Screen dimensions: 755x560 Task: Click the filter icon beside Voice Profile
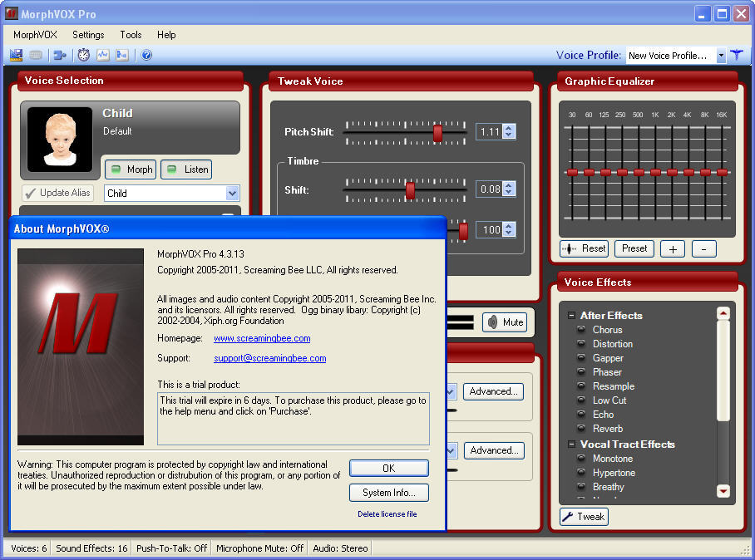coord(738,55)
